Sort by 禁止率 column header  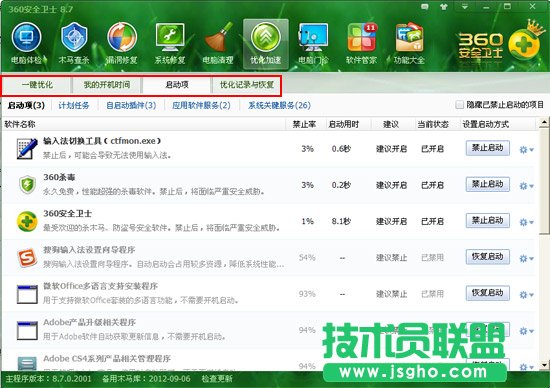pos(304,125)
